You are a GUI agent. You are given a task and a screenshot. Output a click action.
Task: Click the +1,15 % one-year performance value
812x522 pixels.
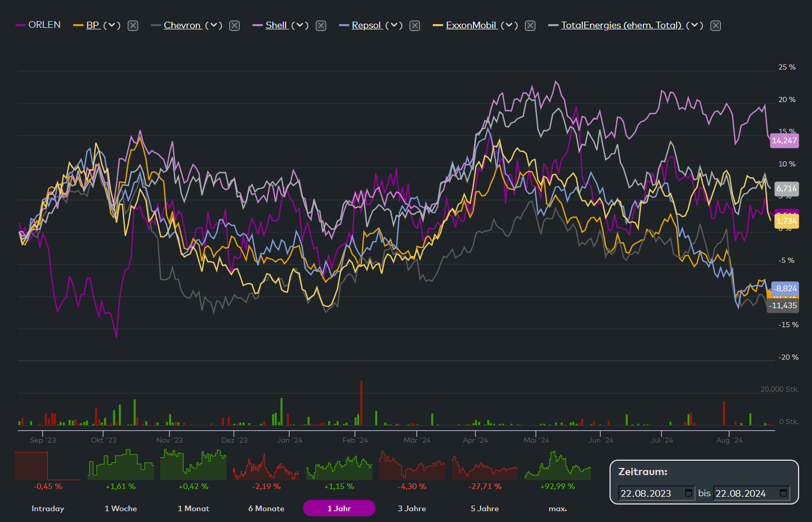click(x=339, y=486)
